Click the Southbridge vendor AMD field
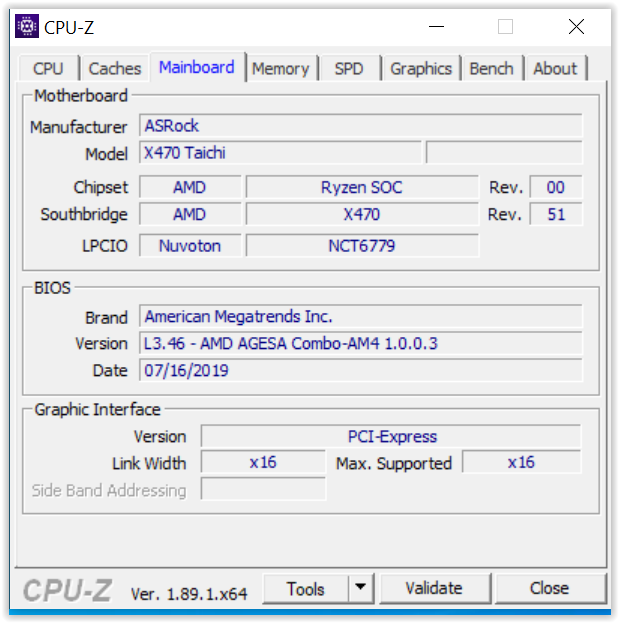The height and width of the screenshot is (623, 619). (190, 215)
